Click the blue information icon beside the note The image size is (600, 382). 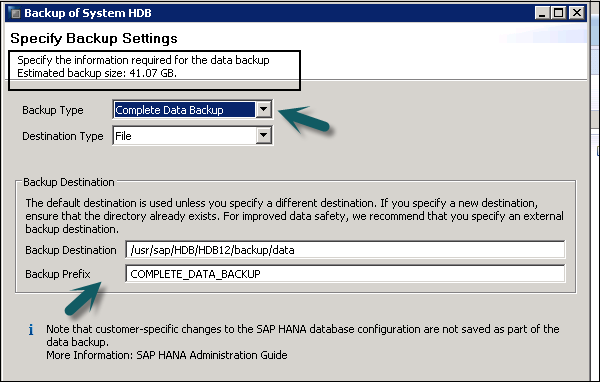coord(31,330)
